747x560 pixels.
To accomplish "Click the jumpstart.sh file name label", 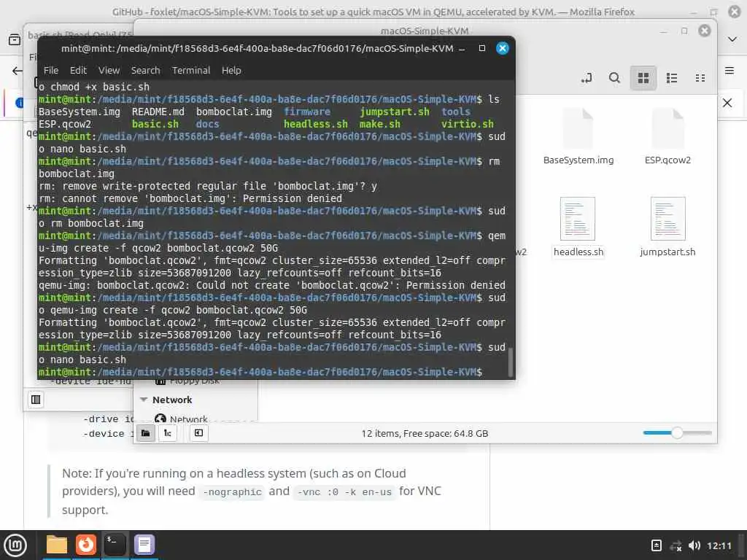I will pos(667,252).
